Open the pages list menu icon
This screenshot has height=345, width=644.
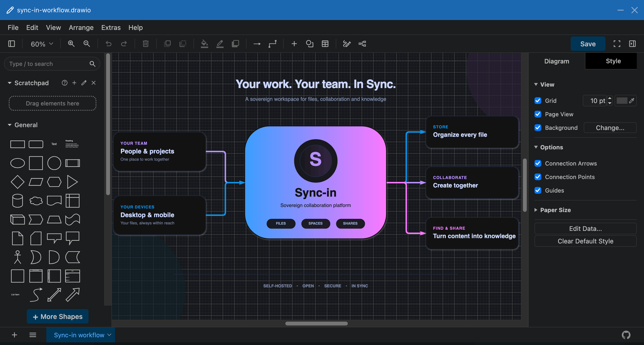[33, 335]
